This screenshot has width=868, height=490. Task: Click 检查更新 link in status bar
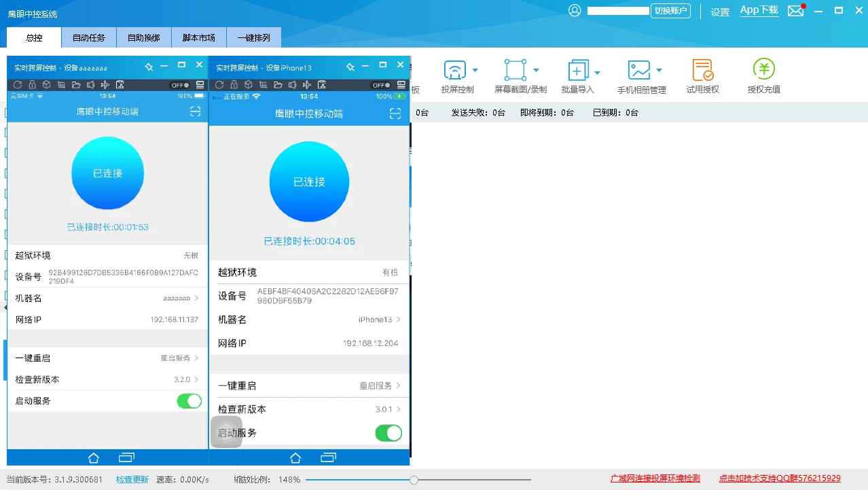click(x=132, y=479)
